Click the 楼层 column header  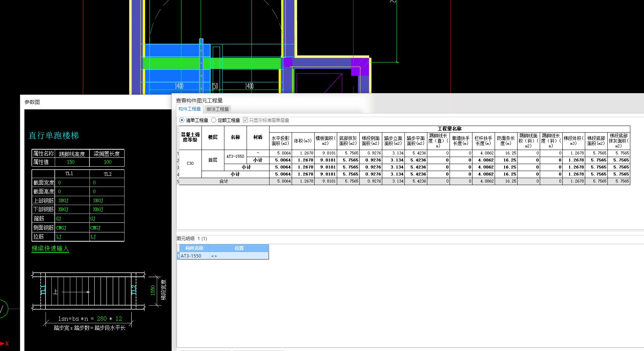(213, 137)
